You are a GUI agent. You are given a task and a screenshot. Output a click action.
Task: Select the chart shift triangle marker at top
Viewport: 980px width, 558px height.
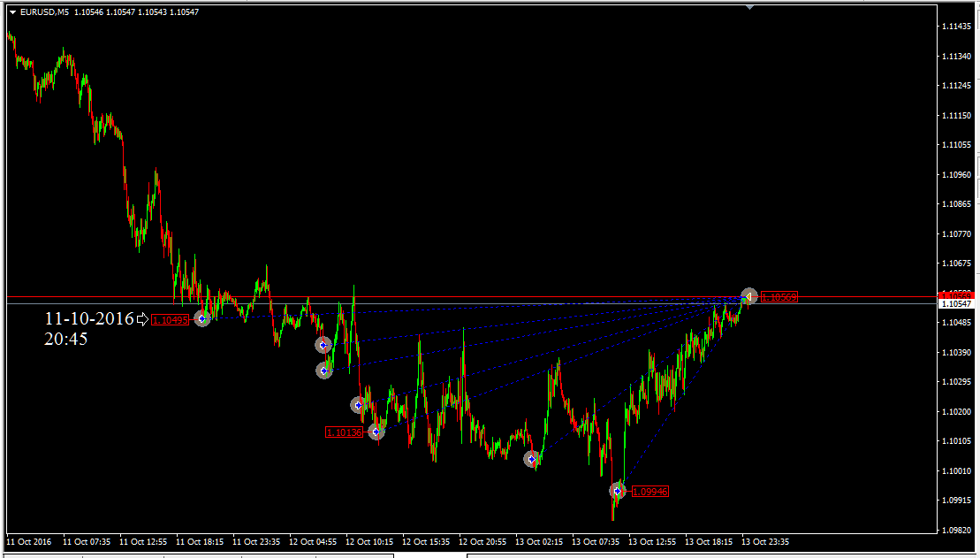point(750,7)
